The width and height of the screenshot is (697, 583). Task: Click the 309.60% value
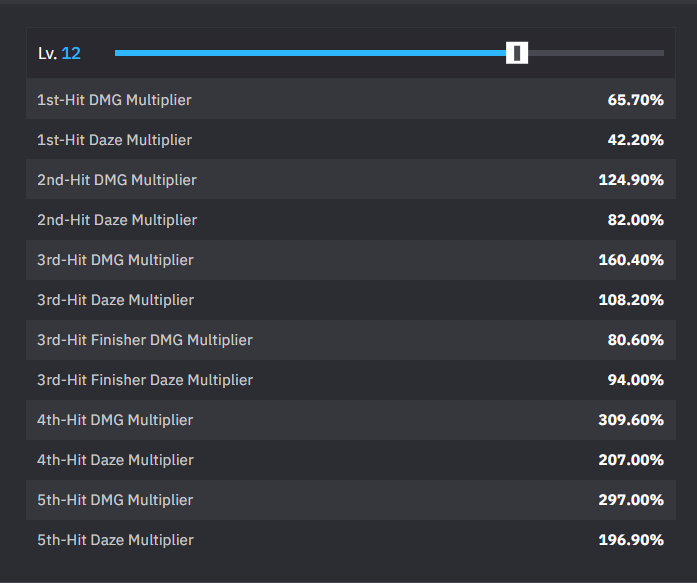pos(631,420)
